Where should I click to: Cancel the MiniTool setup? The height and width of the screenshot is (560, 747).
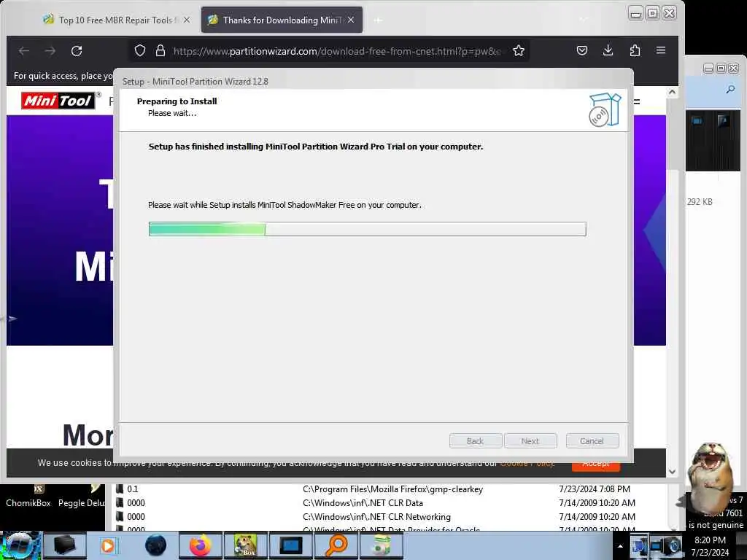(x=592, y=441)
